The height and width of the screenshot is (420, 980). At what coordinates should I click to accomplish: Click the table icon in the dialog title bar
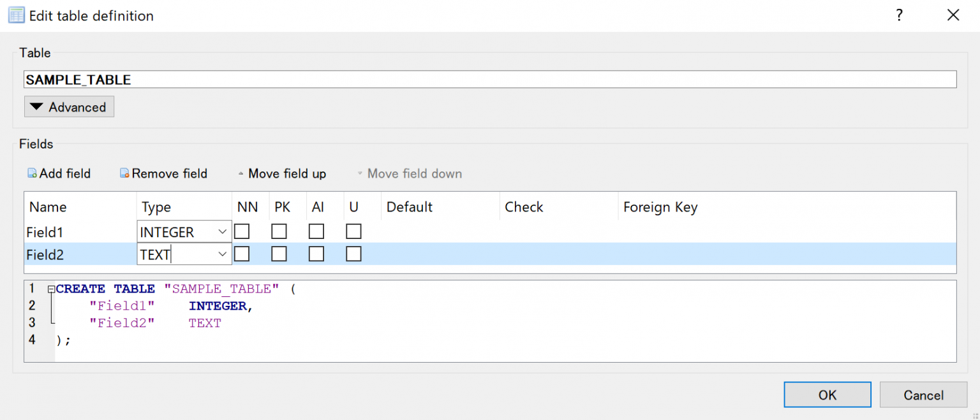(x=16, y=14)
